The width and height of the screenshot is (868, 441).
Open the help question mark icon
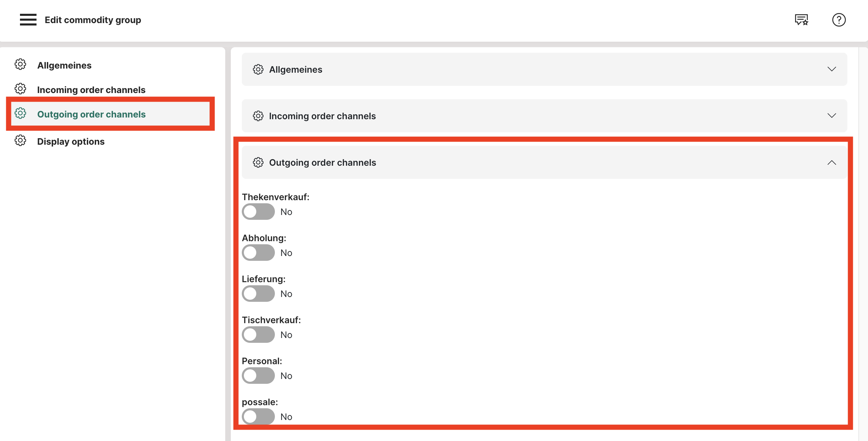839,20
